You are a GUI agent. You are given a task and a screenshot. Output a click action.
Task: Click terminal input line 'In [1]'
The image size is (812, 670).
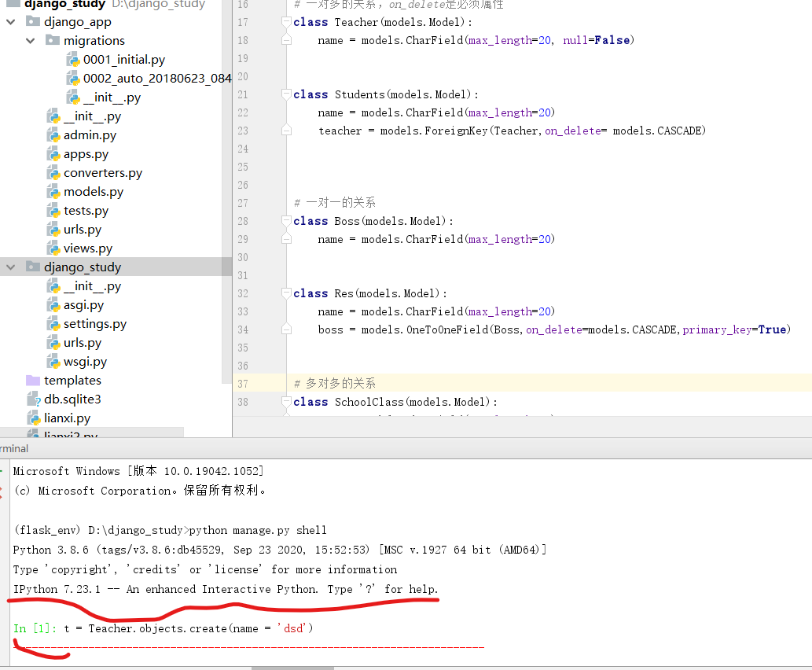(164, 628)
